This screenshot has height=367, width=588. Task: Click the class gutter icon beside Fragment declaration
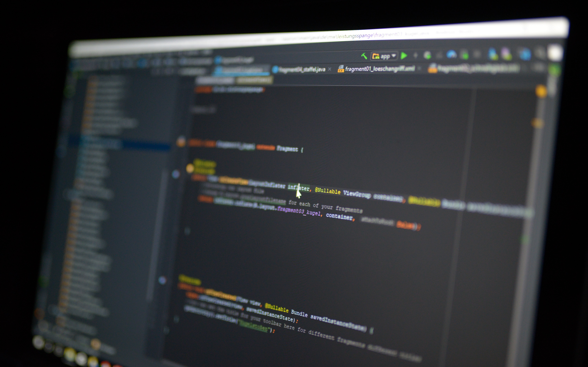coord(181,142)
